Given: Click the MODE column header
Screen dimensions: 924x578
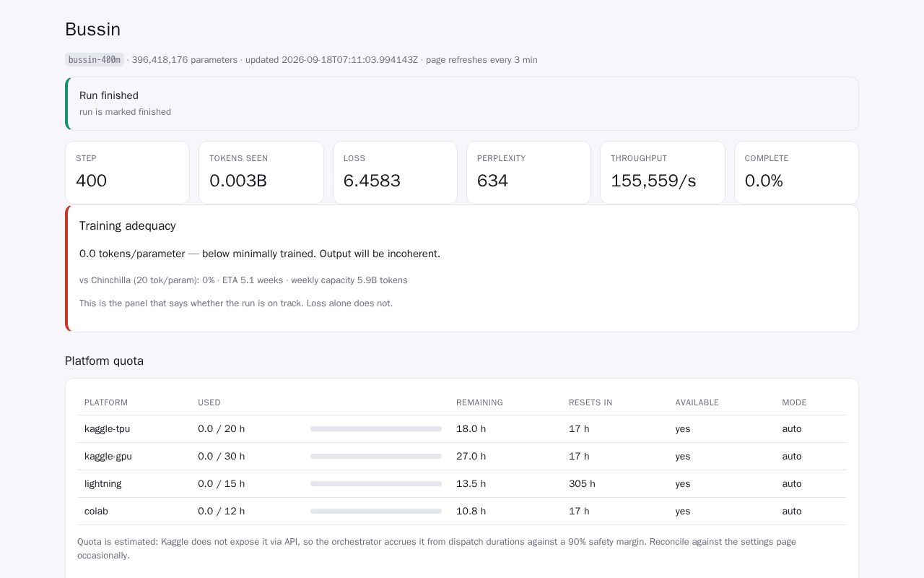Looking at the screenshot, I should (794, 402).
